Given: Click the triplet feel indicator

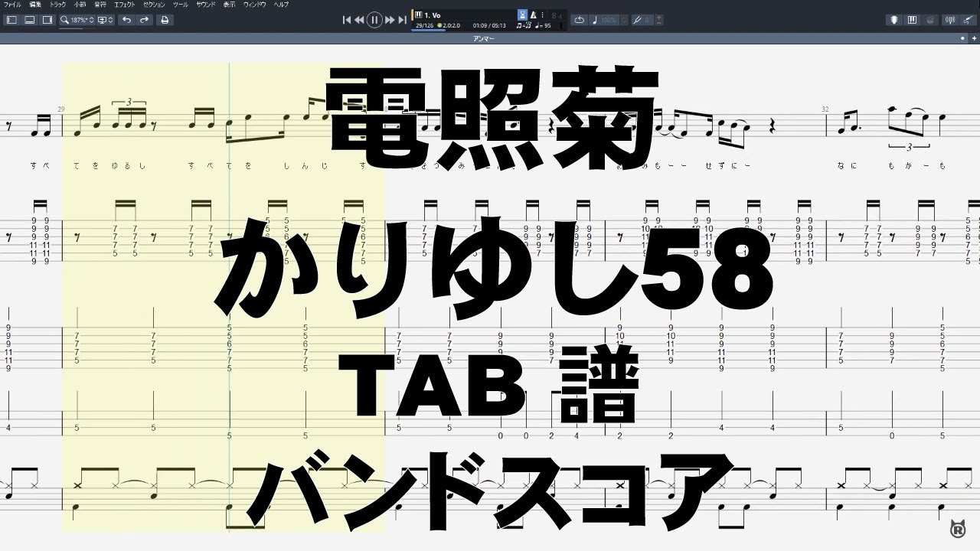Looking at the screenshot, I should 524,25.
